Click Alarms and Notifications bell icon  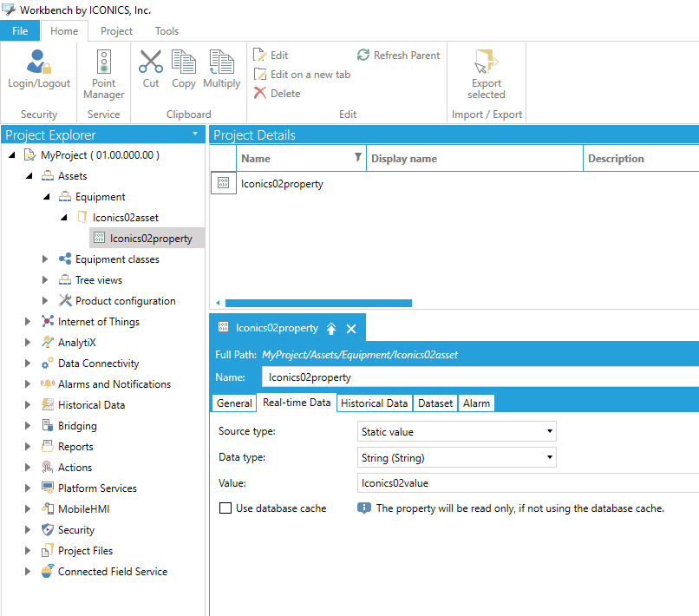pos(48,384)
